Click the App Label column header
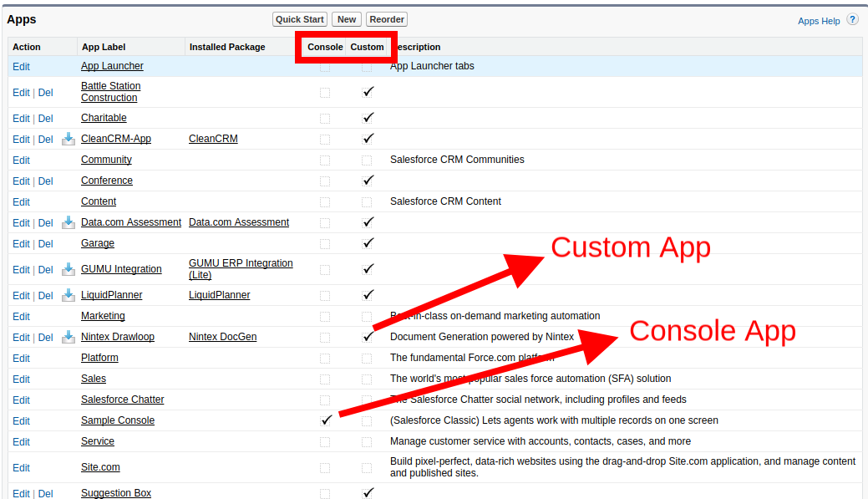 tap(104, 47)
